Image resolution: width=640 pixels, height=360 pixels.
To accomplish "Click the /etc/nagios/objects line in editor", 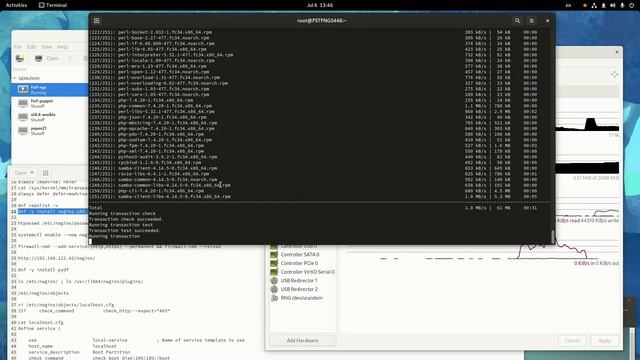I will (x=43, y=293).
